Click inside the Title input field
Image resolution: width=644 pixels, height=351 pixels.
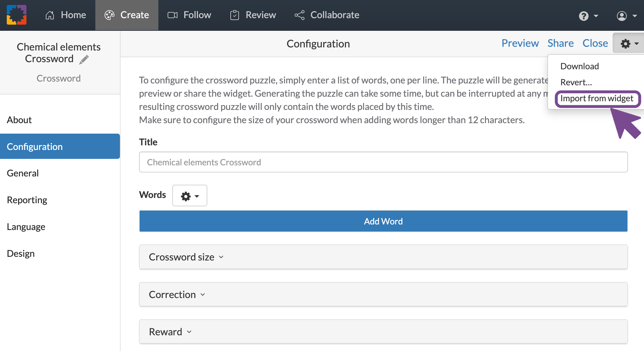(x=383, y=162)
